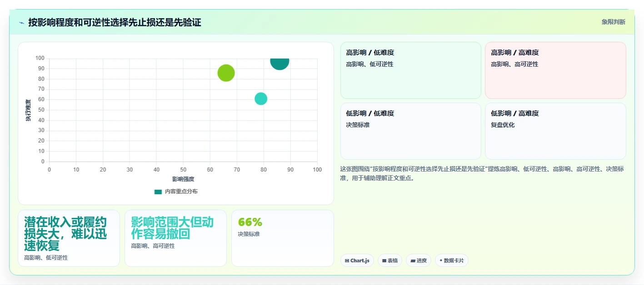This screenshot has height=285, width=644.
Task: Click the 66% value in the stat card
Action: tap(250, 222)
